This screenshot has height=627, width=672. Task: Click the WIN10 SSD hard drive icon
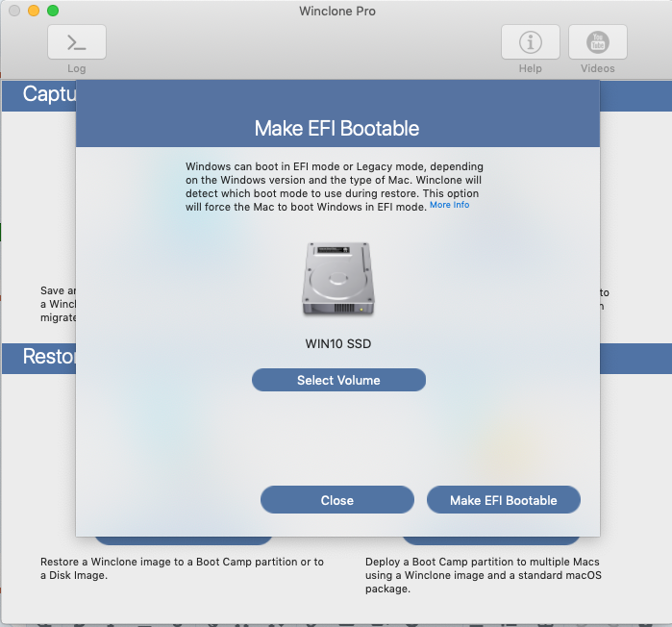pyautogui.click(x=338, y=279)
